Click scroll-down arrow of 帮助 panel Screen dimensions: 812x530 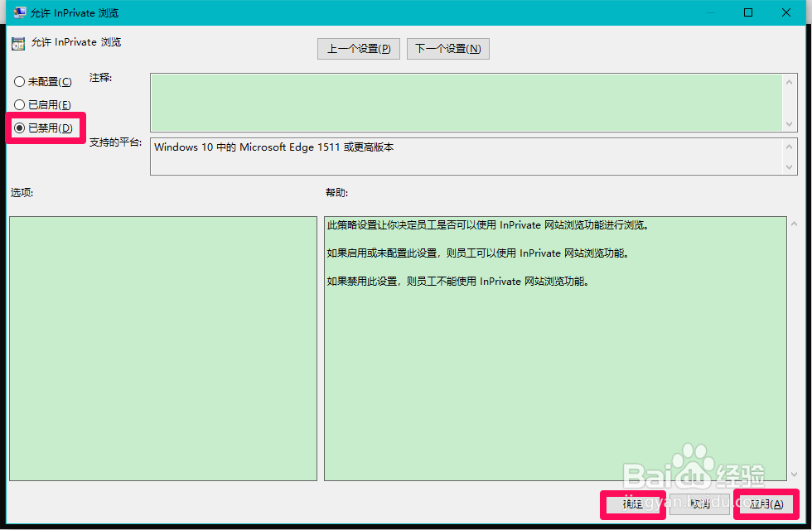[794, 474]
